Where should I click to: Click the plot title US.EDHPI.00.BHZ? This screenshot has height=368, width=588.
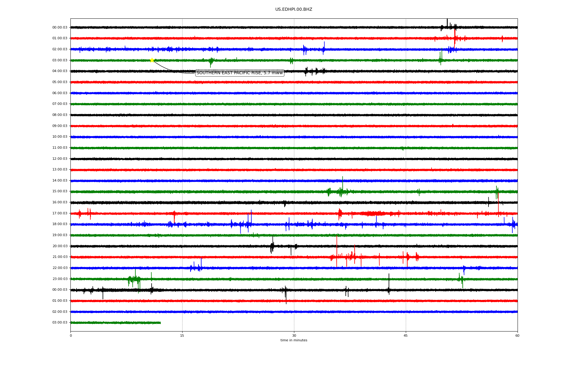pyautogui.click(x=294, y=10)
